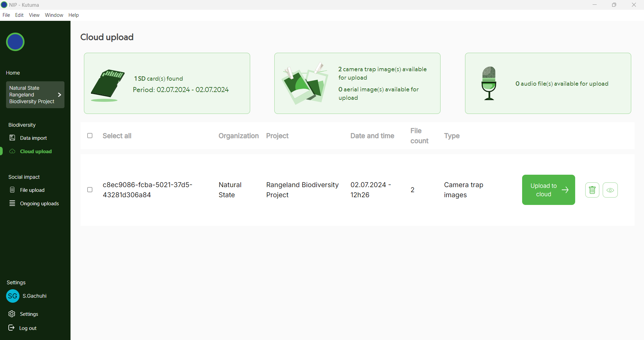This screenshot has width=644, height=340.
Task: Click the Organization column header
Action: 238,136
